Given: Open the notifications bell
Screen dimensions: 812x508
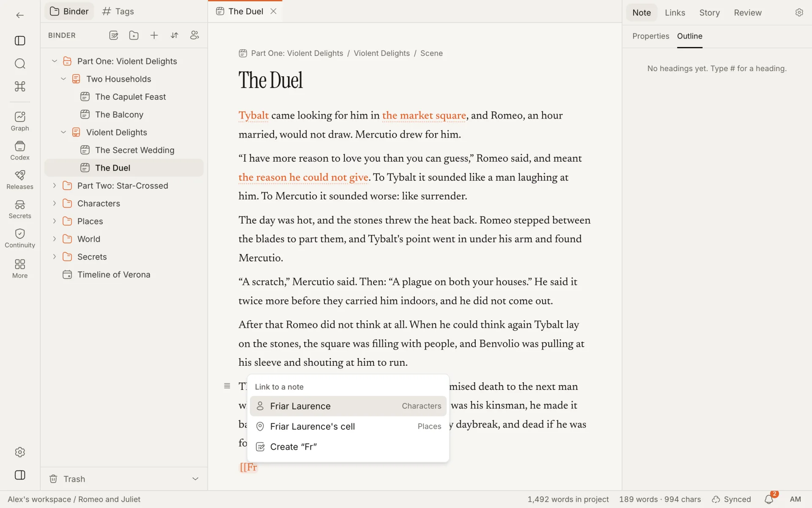Looking at the screenshot, I should click(x=769, y=500).
